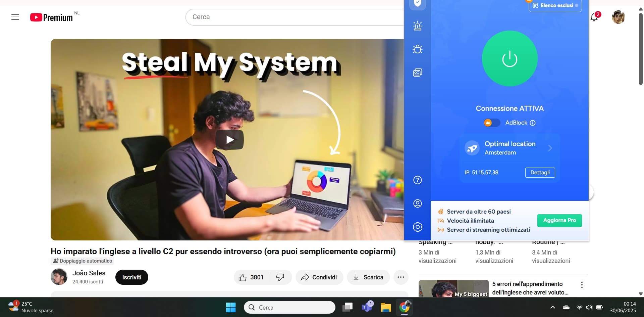The height and width of the screenshot is (317, 644).
Task: Open VPN settings gear icon
Action: pyautogui.click(x=417, y=227)
